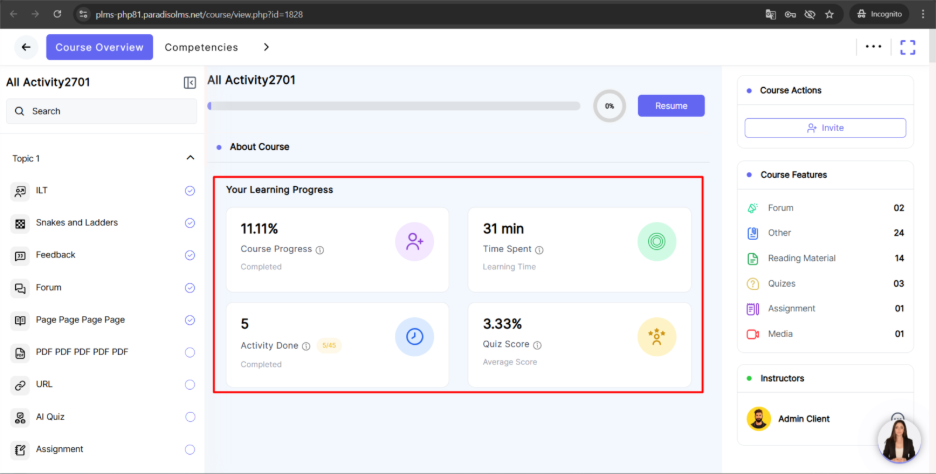Screen dimensions: 936x474
Task: Toggle AI Quiz completion circle
Action: (190, 417)
